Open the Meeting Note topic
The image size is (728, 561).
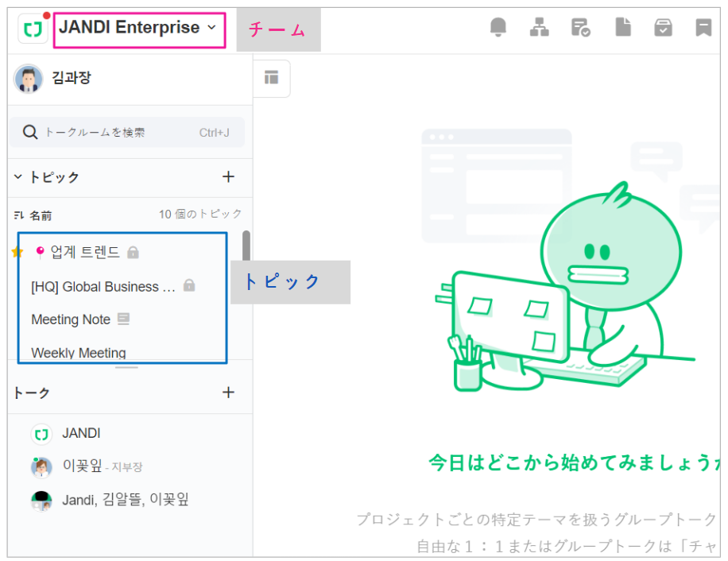pyautogui.click(x=71, y=319)
